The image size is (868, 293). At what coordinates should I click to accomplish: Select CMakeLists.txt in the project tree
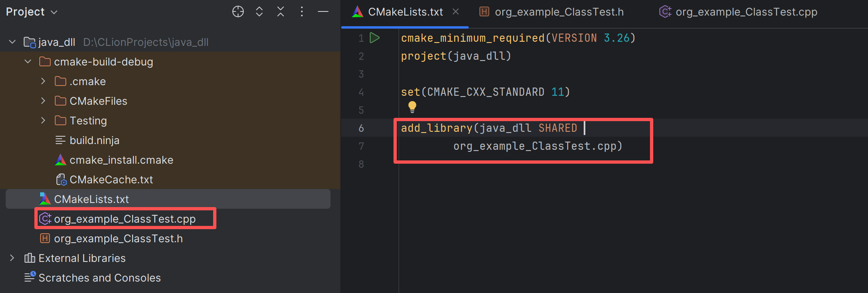[91, 199]
